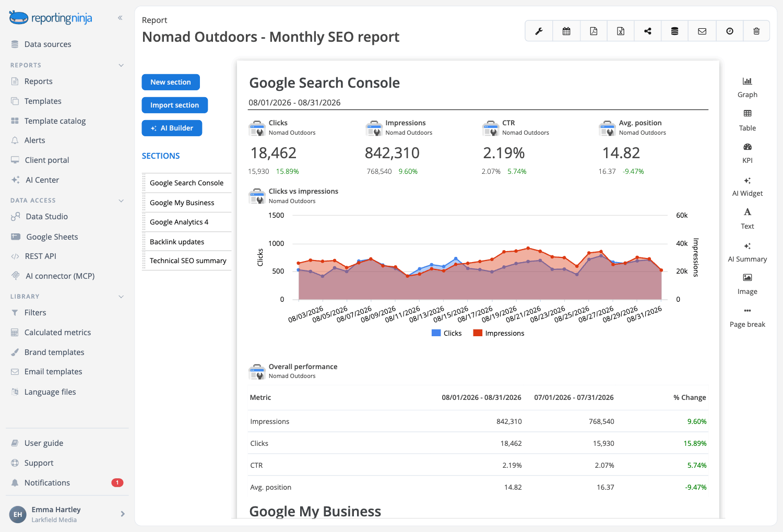Screen dimensions: 783x532
Task: Open the date range calendar icon
Action: coord(566,31)
